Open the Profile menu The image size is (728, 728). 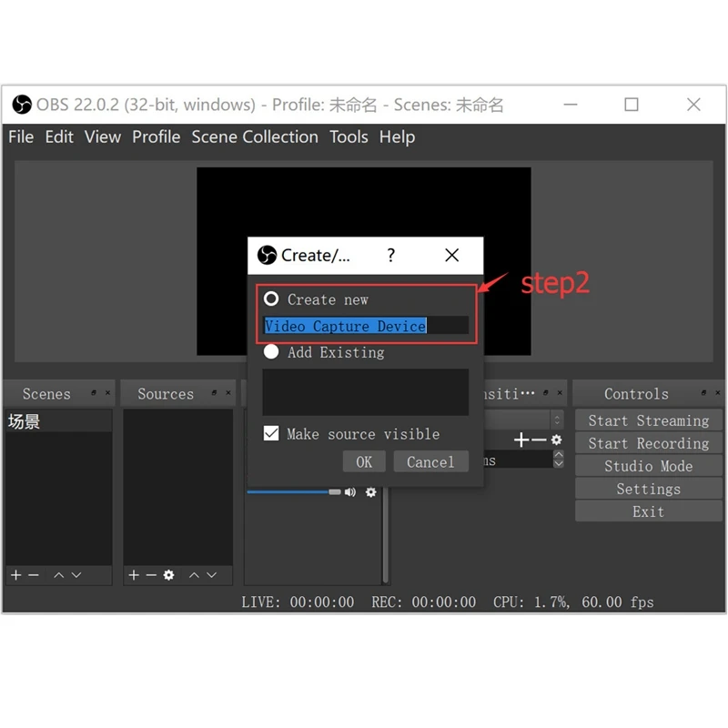tap(156, 137)
